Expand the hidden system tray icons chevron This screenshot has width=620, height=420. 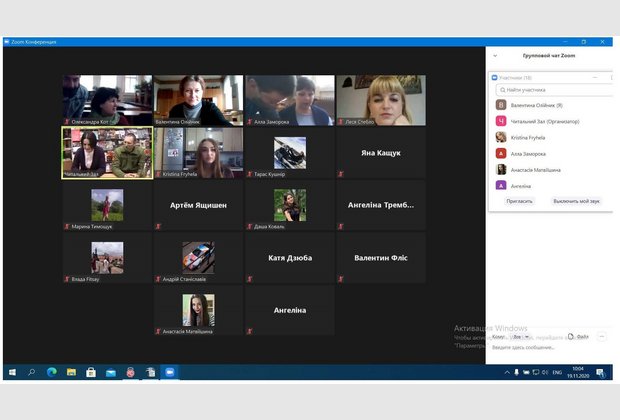point(507,372)
